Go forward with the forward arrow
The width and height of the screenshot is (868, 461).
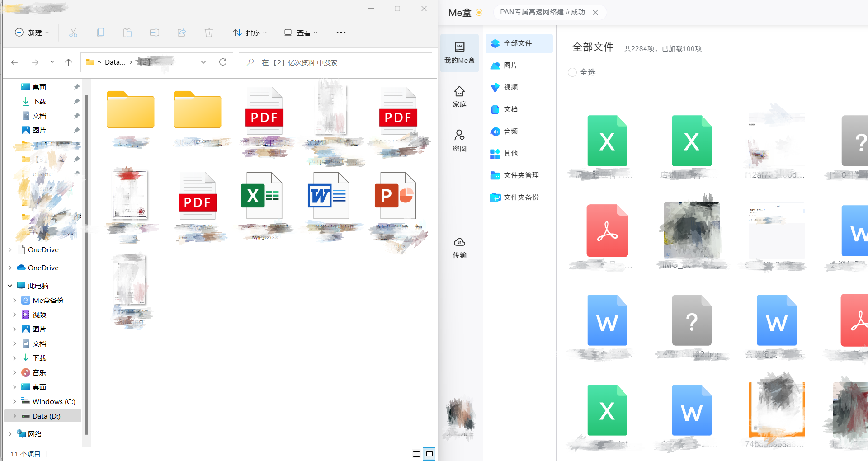click(35, 62)
